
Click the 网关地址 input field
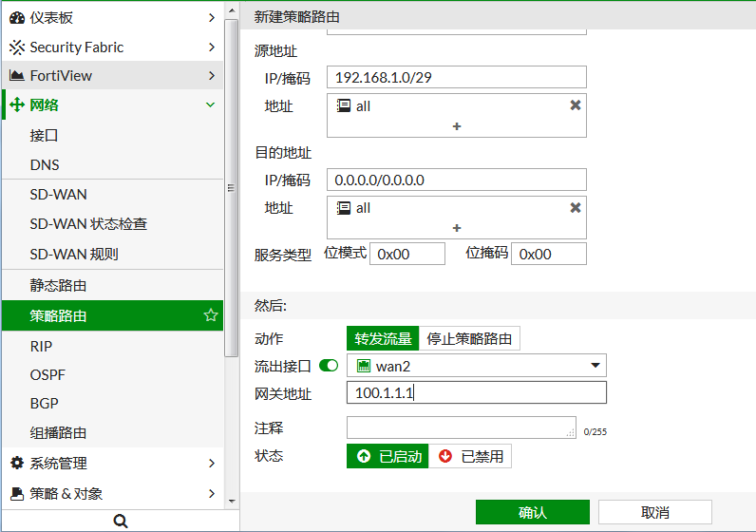476,393
